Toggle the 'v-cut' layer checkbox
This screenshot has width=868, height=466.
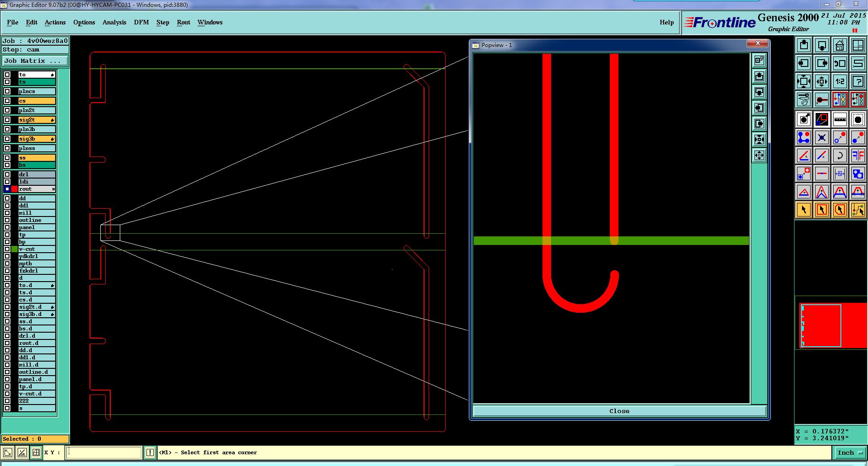pyautogui.click(x=7, y=249)
